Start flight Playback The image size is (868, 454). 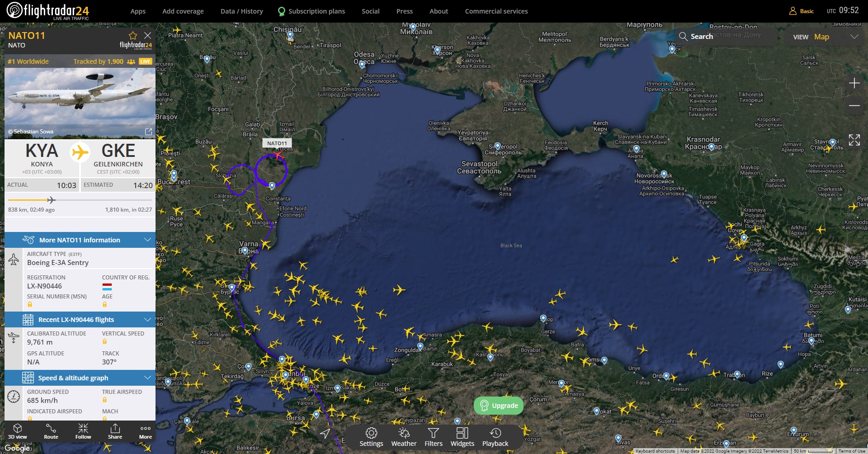[x=495, y=437]
